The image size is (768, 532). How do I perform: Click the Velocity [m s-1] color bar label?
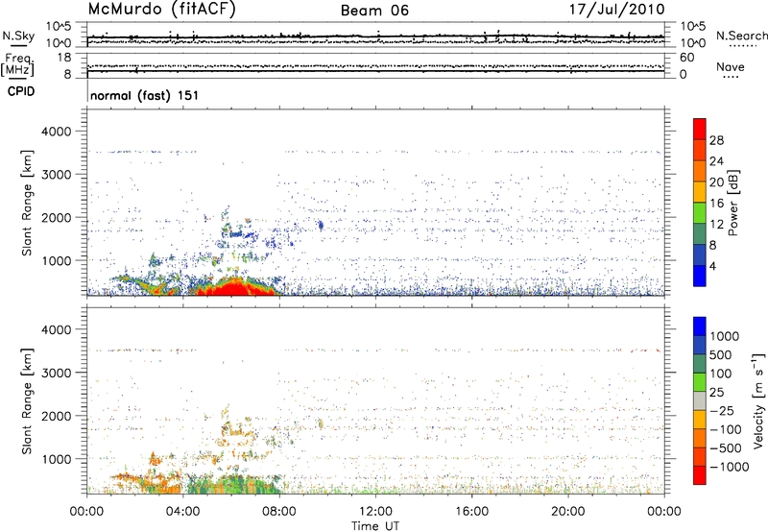(x=758, y=400)
